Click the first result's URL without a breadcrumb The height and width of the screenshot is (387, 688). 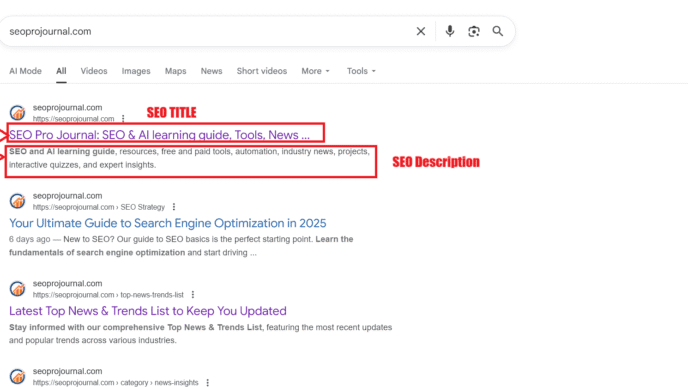coord(73,119)
